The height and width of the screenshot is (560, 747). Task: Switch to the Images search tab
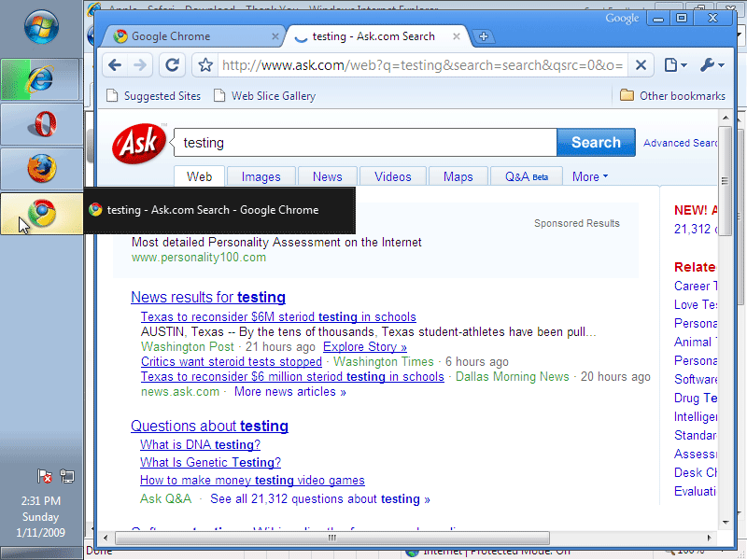[x=261, y=176]
